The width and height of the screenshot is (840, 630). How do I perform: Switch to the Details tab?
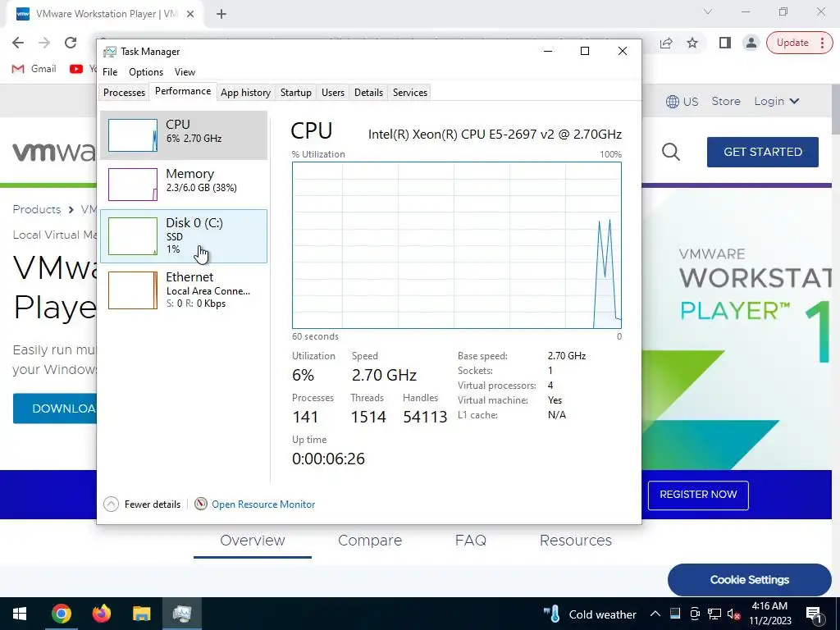(368, 92)
